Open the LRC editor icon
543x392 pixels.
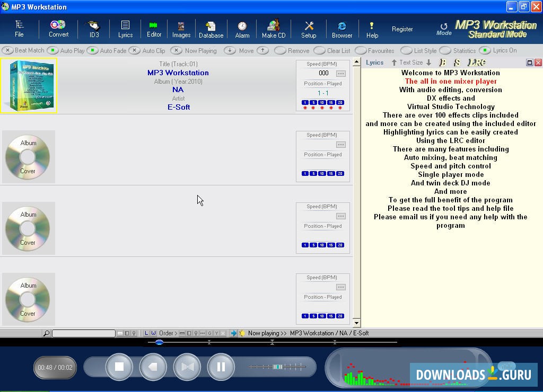pos(477,63)
